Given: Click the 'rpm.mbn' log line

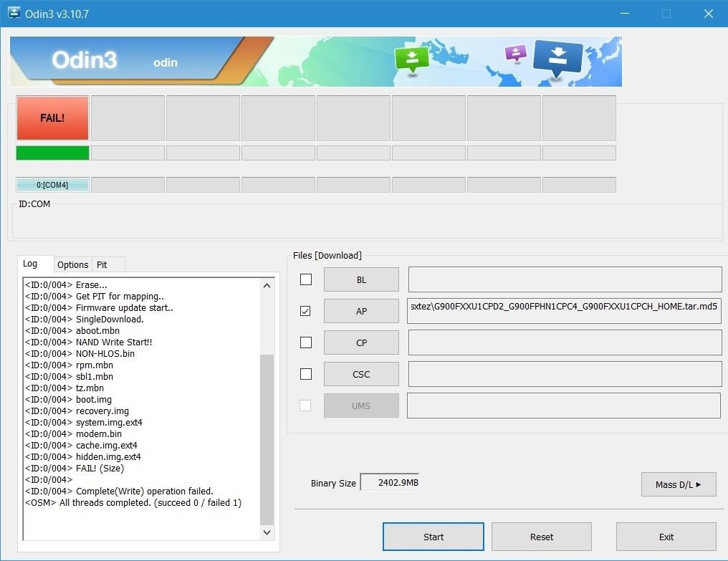Looking at the screenshot, I should [x=69, y=365].
